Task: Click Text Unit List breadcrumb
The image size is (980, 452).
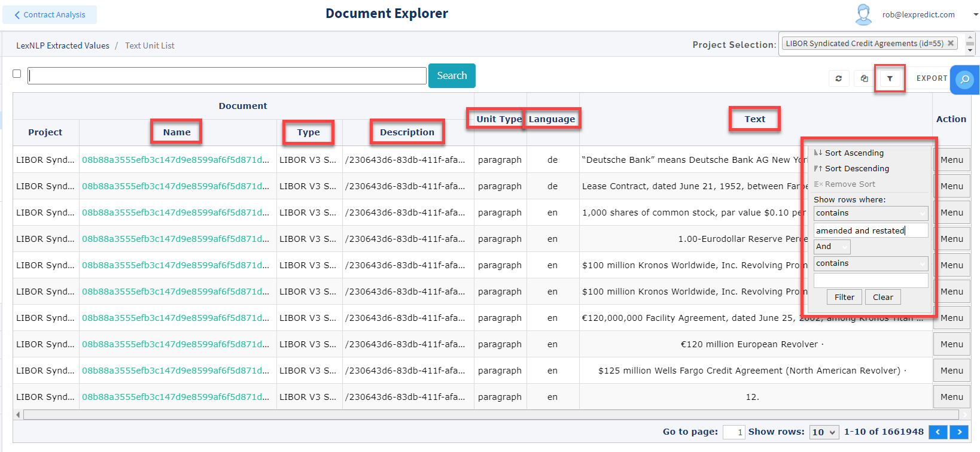Action: (x=150, y=45)
